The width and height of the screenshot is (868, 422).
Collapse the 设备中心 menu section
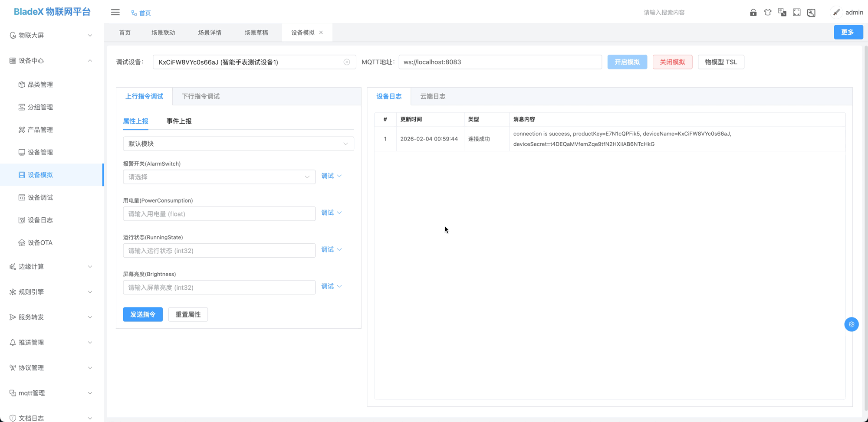51,61
